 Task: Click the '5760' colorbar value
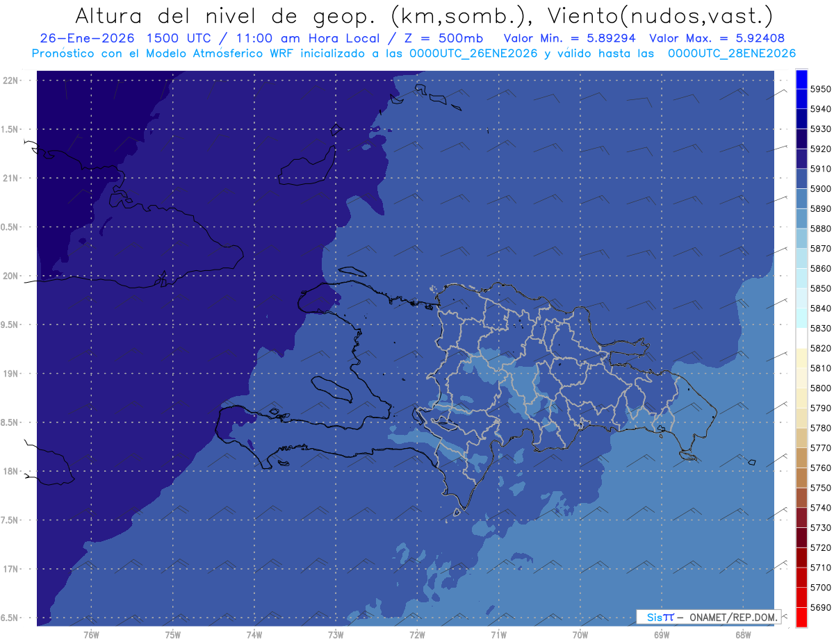[821, 468]
